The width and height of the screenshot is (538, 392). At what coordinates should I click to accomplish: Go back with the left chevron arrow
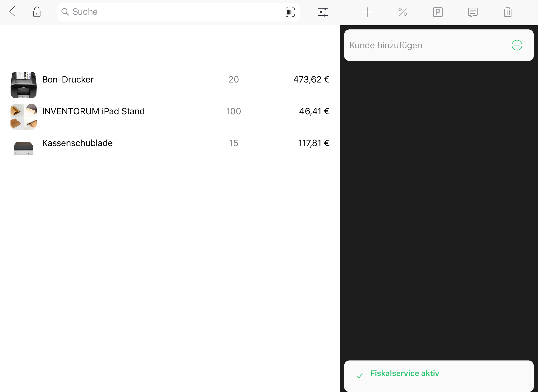pos(12,12)
